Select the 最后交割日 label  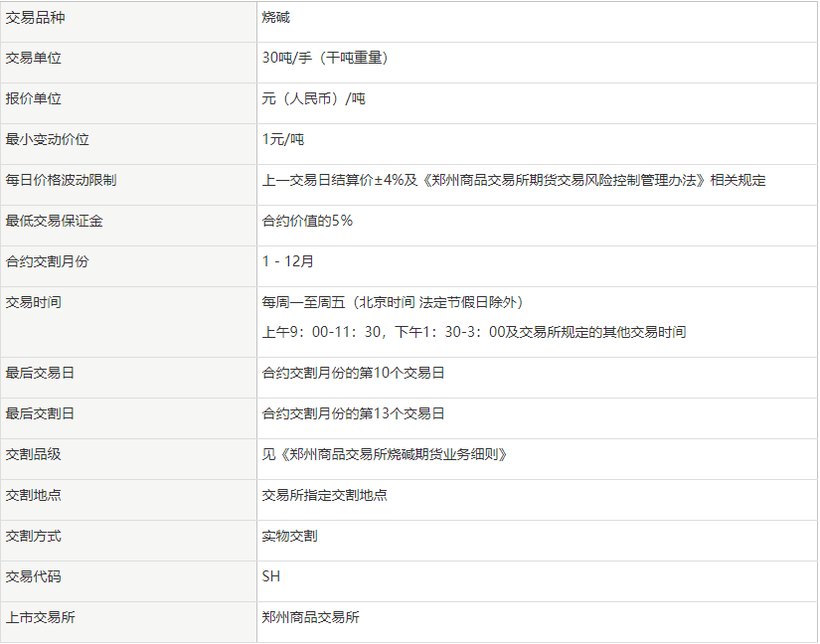coord(40,414)
